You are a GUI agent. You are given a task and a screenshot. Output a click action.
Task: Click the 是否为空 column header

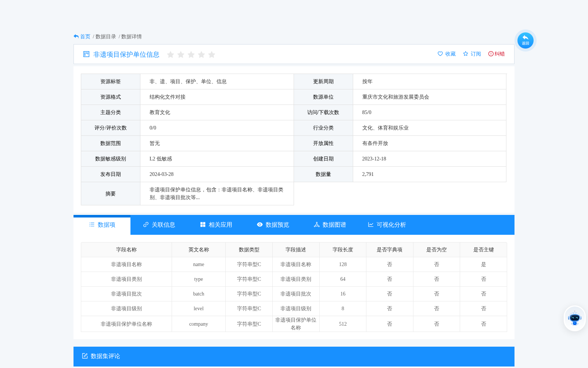click(437, 250)
